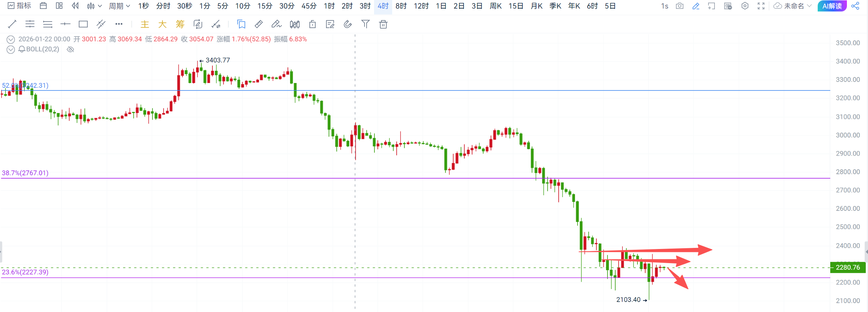This screenshot has height=312, width=868.
Task: Click the trash icon to delete drawings
Action: click(x=383, y=24)
